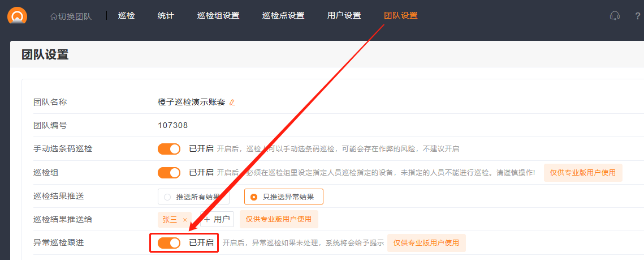Select the 只推送异常结果 radio option

point(254,197)
